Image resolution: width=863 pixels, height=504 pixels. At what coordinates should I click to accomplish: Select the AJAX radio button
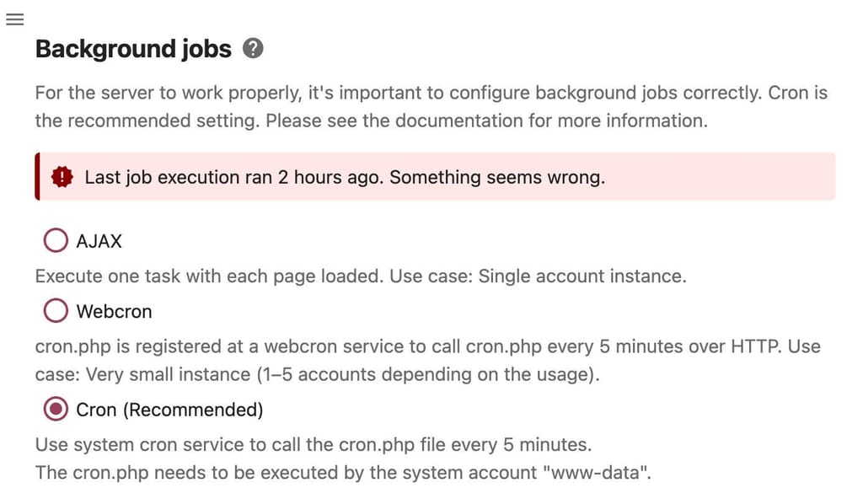pos(56,241)
